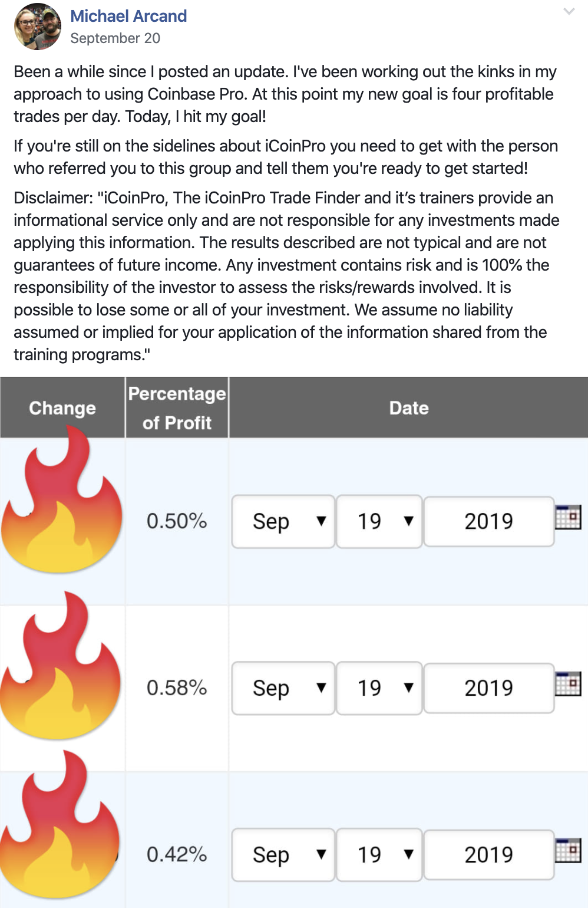Expand the Sep month dropdown in 0.58% row
The width and height of the screenshot is (588, 908).
283,688
